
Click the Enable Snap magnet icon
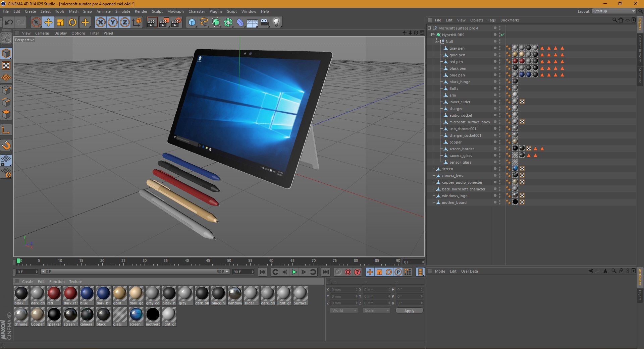[6, 145]
